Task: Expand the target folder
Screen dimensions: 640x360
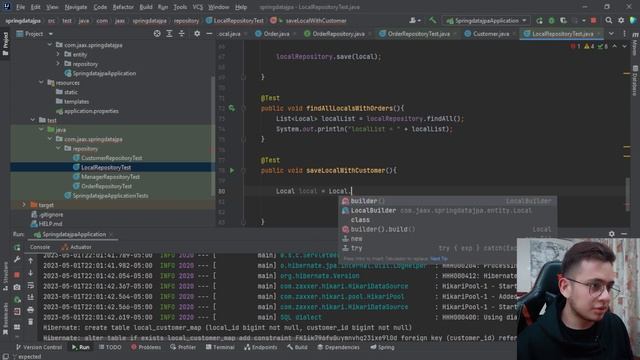Action: click(24, 205)
